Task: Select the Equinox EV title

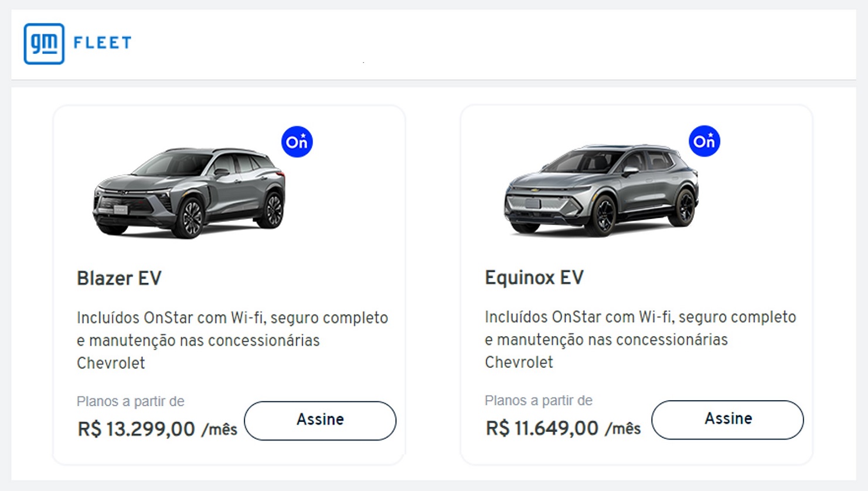Action: 534,277
